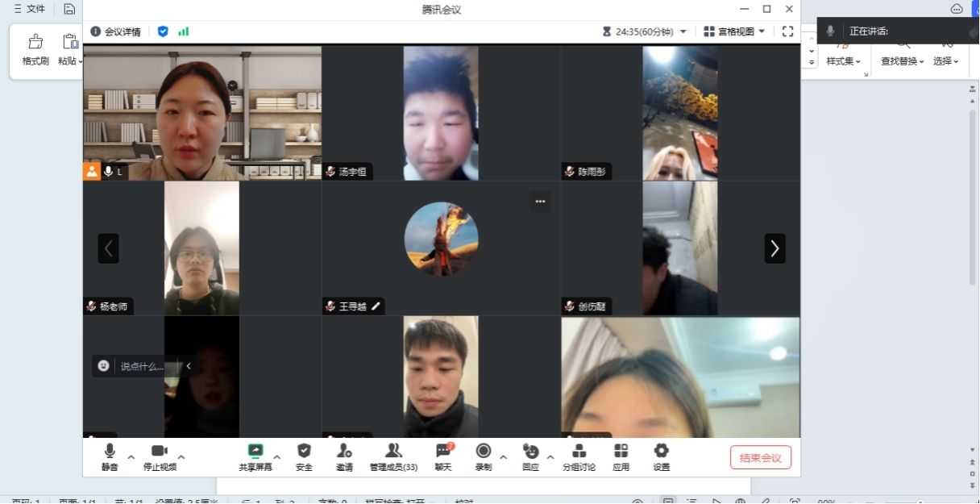Open the grid view (宫格视图) dropdown
This screenshot has width=980, height=504.
pos(734,31)
